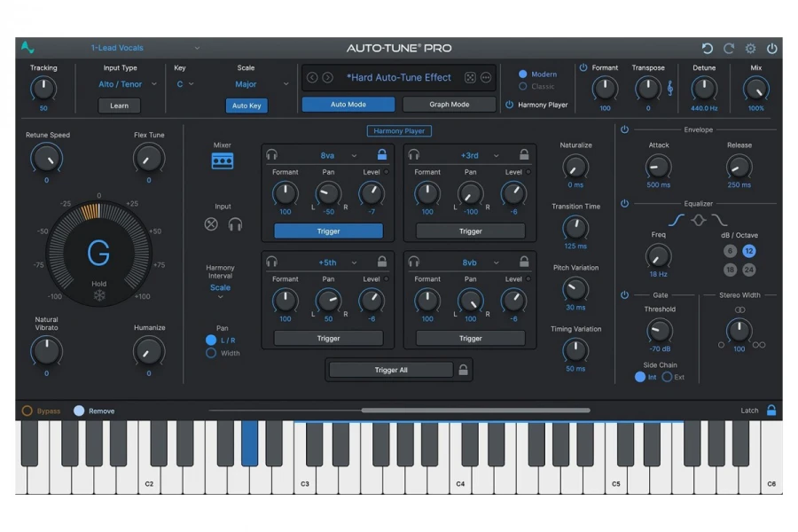Click the Learn button
The height and width of the screenshot is (532, 798).
point(119,106)
